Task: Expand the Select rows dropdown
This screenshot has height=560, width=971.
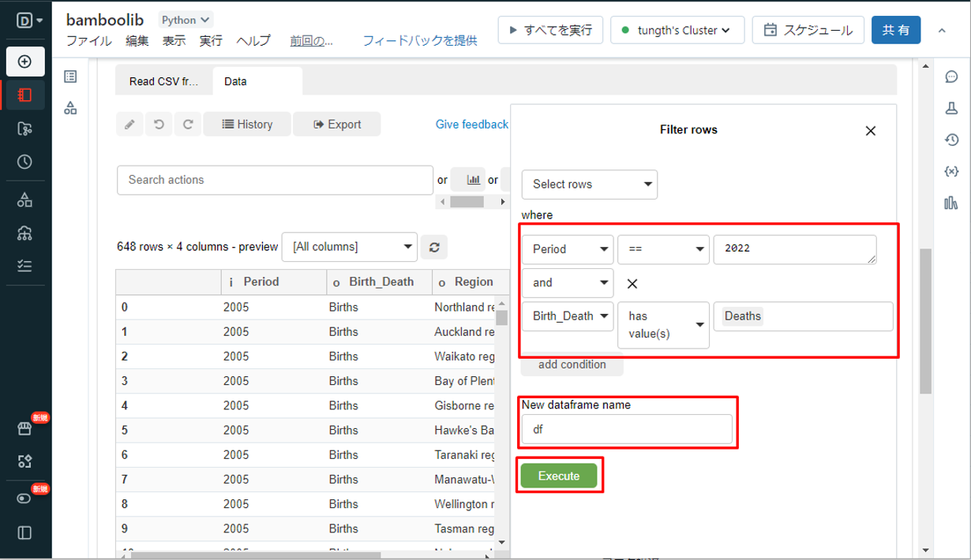Action: click(x=589, y=185)
